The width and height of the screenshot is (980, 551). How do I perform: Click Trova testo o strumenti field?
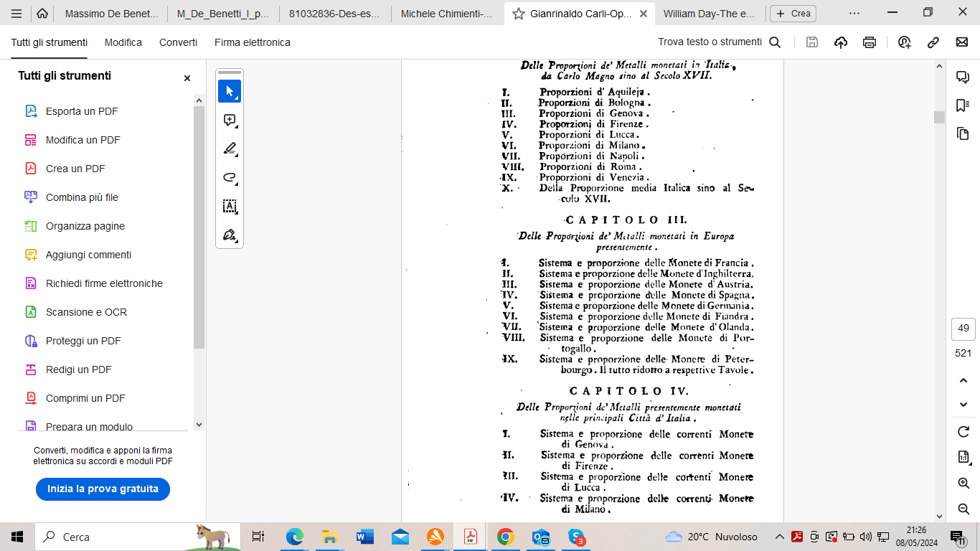710,42
